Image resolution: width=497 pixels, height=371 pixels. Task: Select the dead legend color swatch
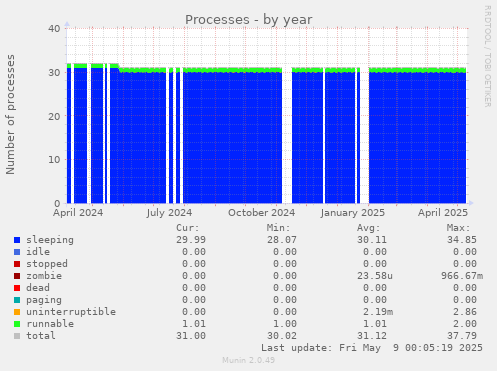tap(17, 288)
